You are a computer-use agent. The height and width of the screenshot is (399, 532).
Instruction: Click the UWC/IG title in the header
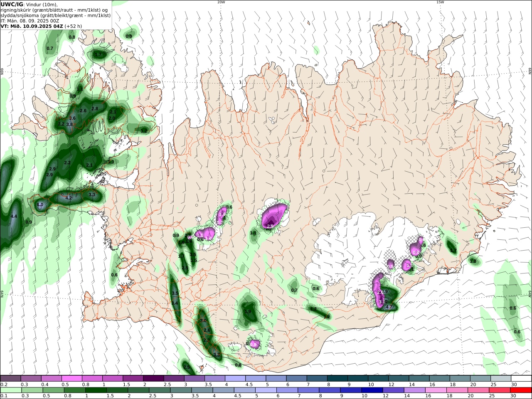(x=12, y=4)
